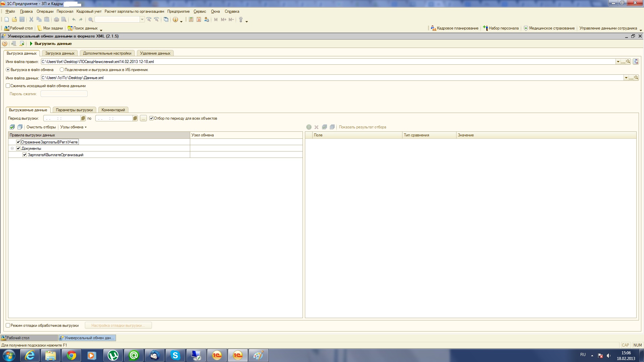Screen dimensions: 644x362
Task: Collapse the Документы tree node
Action: [12, 148]
